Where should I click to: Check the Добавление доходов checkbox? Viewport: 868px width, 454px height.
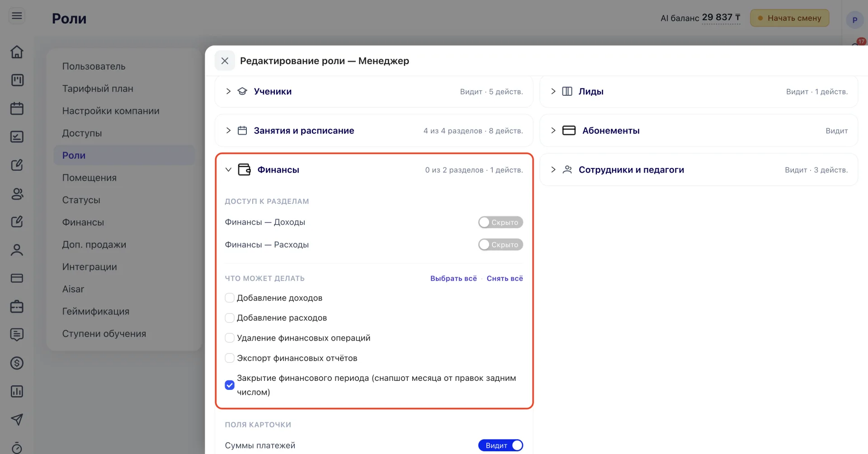click(230, 298)
